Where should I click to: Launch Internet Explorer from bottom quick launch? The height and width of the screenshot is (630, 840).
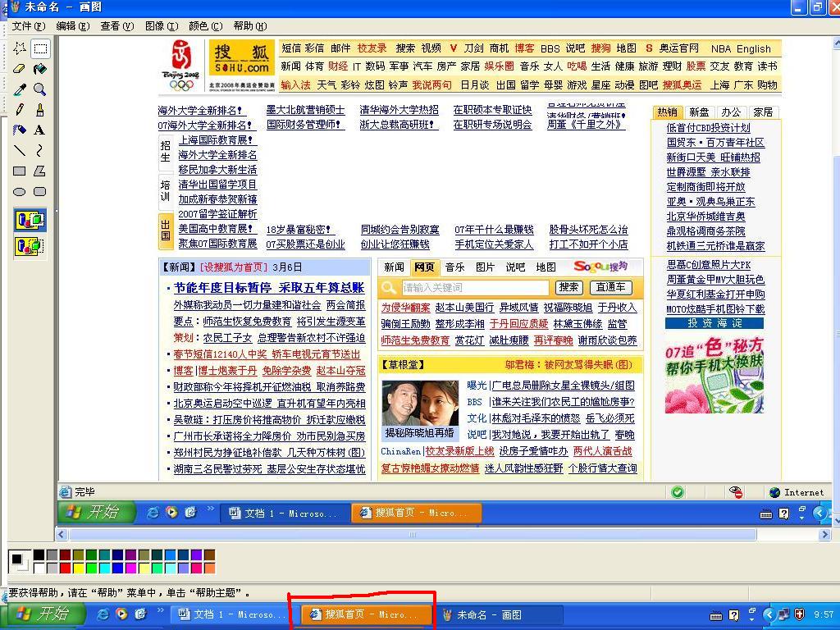click(103, 614)
